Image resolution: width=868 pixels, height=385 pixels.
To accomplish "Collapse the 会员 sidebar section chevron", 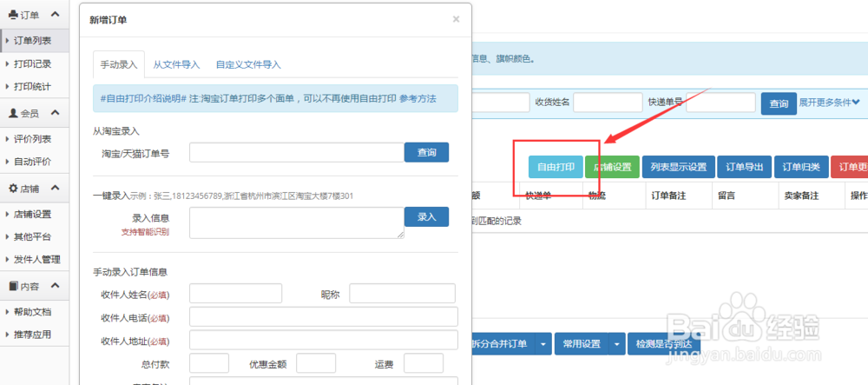I will tap(55, 113).
